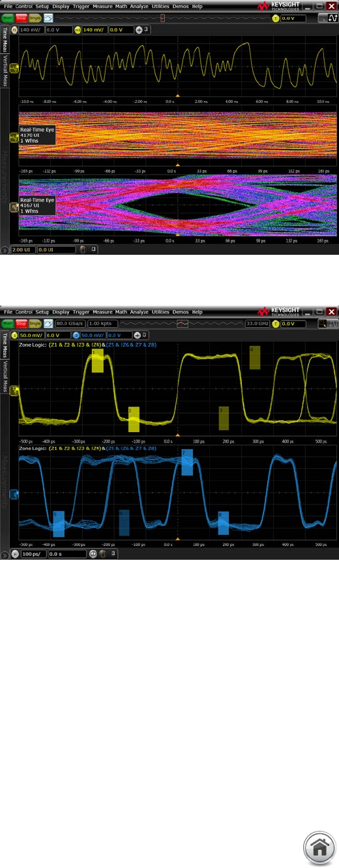Click the red Stop button in lower scope
Viewport: 339px width, 868px height.
(x=22, y=323)
